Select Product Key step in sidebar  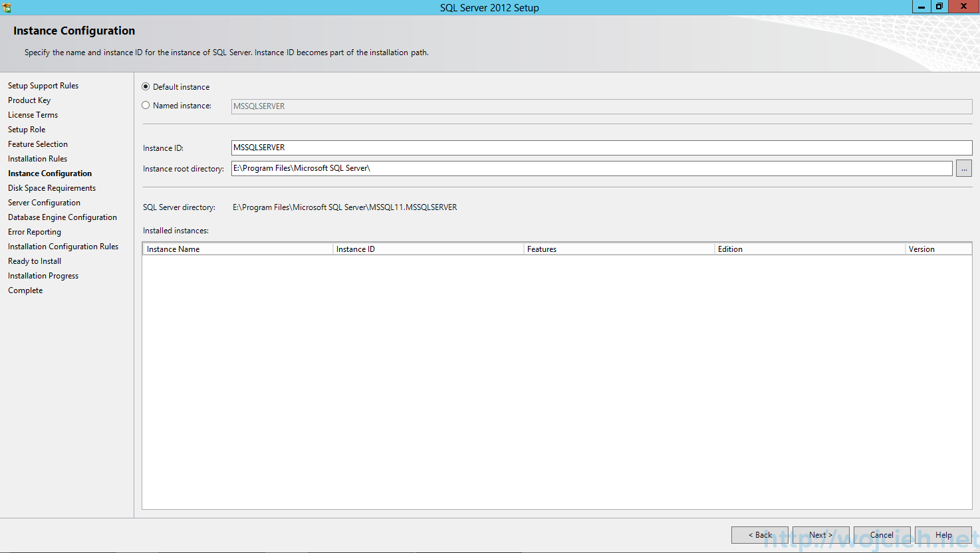tap(29, 100)
